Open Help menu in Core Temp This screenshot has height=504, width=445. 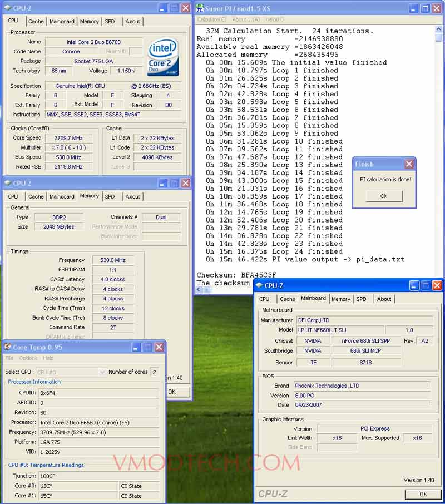pyautogui.click(x=48, y=358)
